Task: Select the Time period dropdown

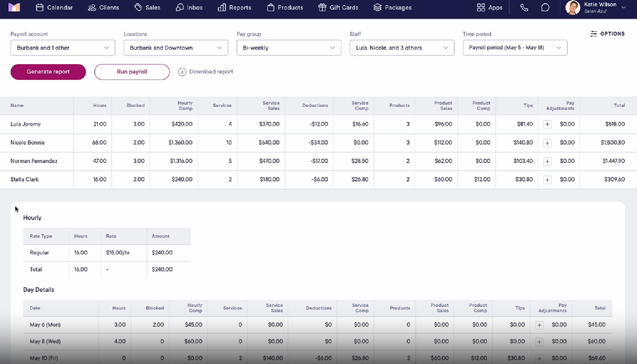Action: 515,48
